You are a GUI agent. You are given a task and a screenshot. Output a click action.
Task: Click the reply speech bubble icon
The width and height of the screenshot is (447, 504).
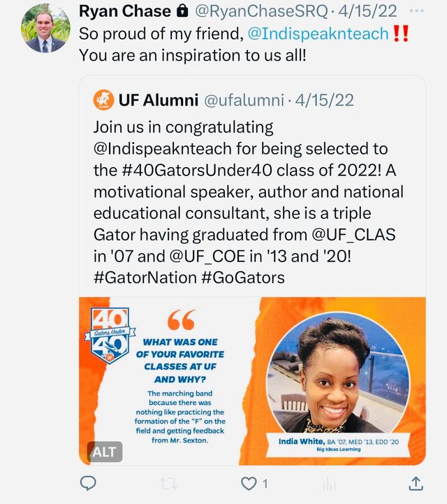click(x=88, y=483)
